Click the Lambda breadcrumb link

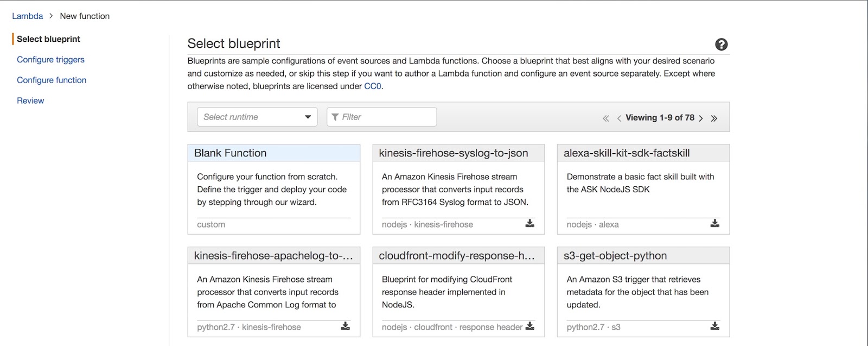pos(28,16)
